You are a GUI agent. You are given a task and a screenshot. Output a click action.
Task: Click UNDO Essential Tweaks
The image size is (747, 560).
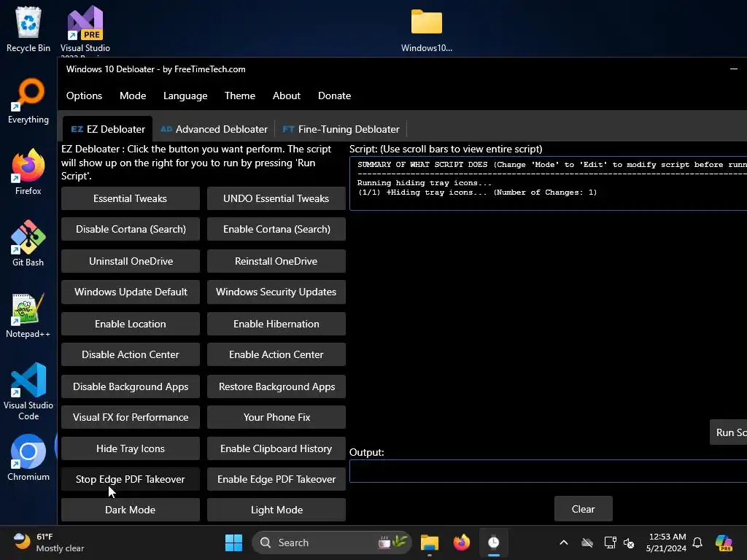click(x=276, y=198)
